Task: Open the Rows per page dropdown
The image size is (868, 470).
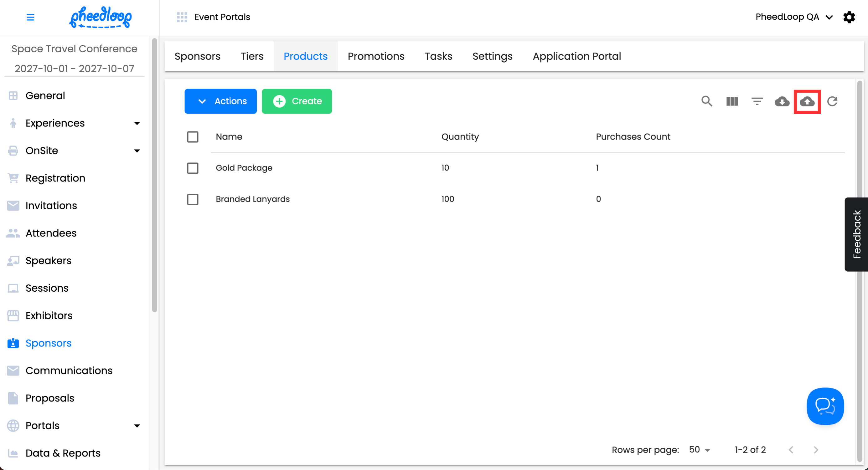Action: coord(700,450)
